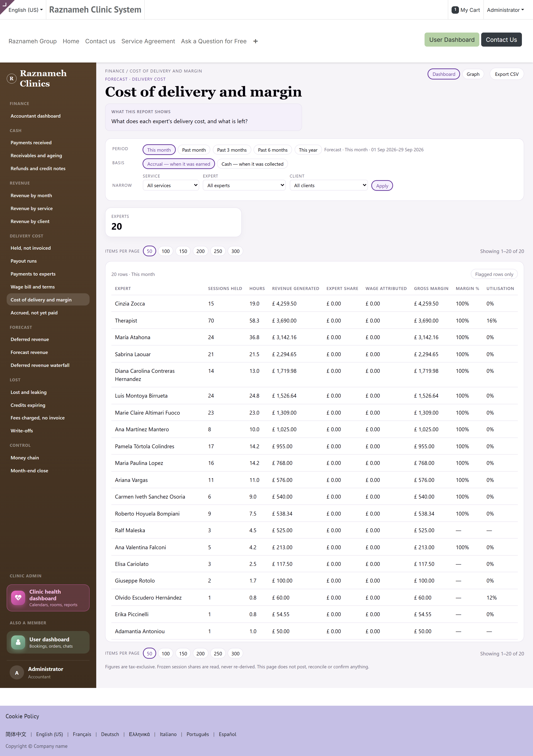The image size is (533, 756).
Task: Click the Apply filter button
Action: (382, 186)
